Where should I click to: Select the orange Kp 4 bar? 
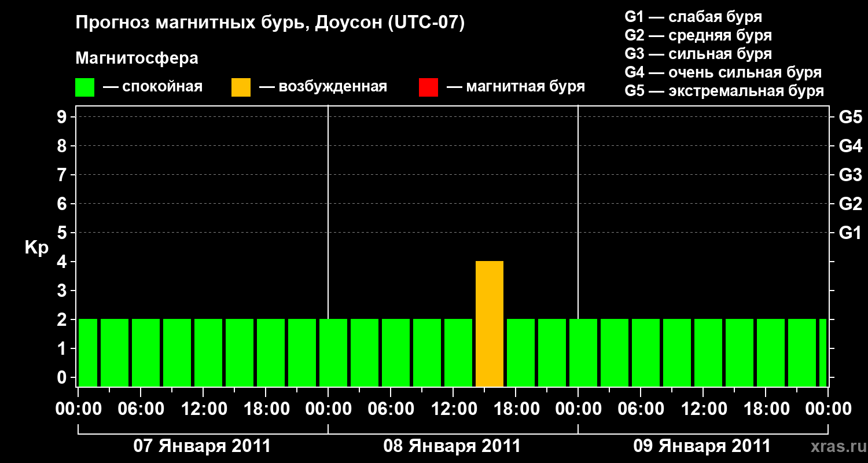490,324
